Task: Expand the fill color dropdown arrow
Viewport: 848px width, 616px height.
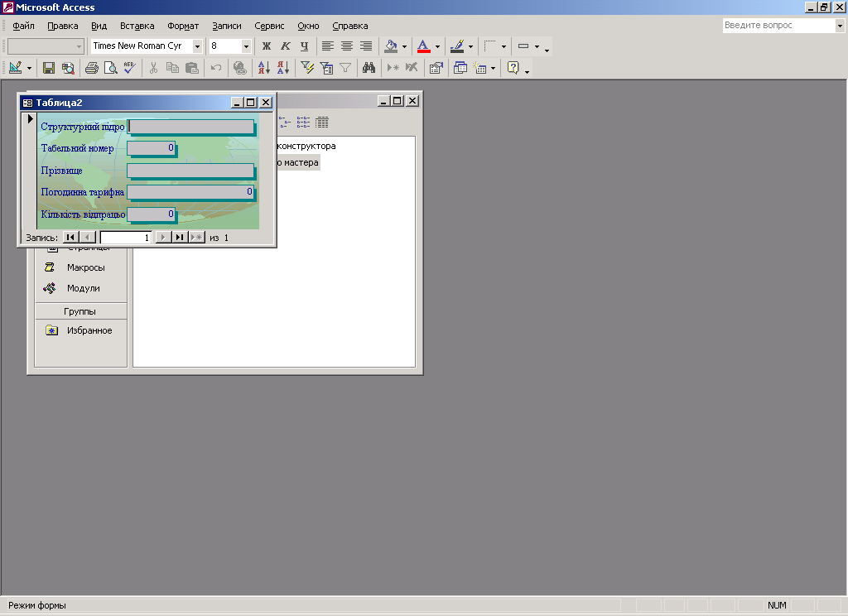Action: [x=404, y=46]
